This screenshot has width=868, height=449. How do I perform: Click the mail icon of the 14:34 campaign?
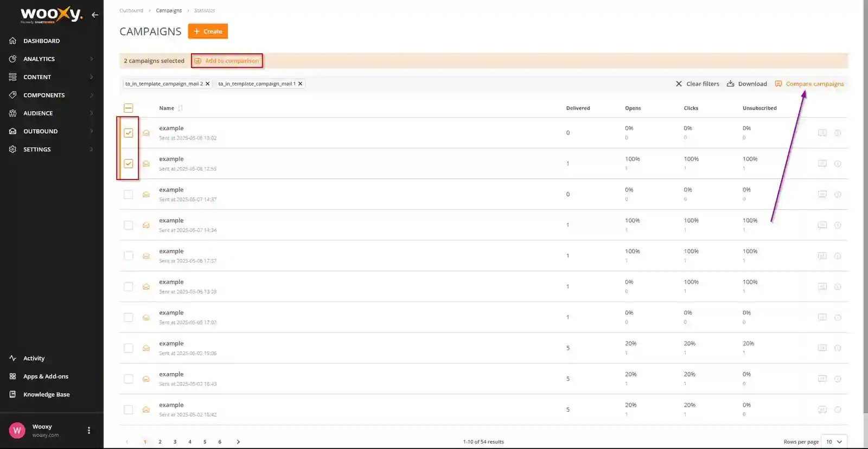146,225
